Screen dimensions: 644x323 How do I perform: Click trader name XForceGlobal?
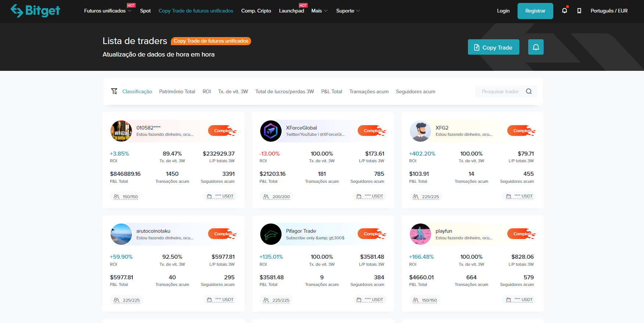click(x=301, y=128)
